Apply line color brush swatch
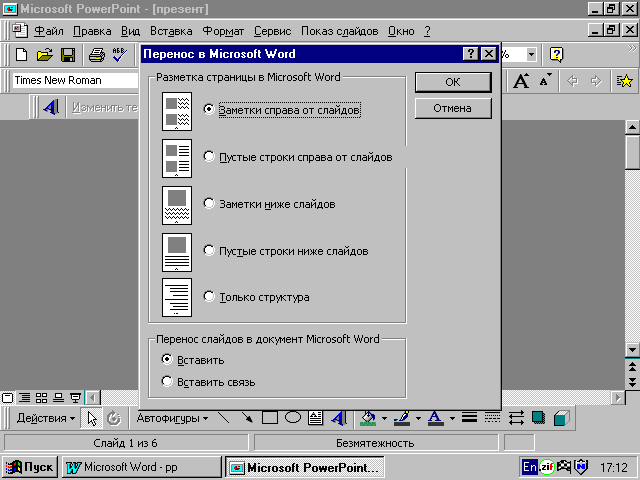The height and width of the screenshot is (480, 640). pyautogui.click(x=402, y=418)
